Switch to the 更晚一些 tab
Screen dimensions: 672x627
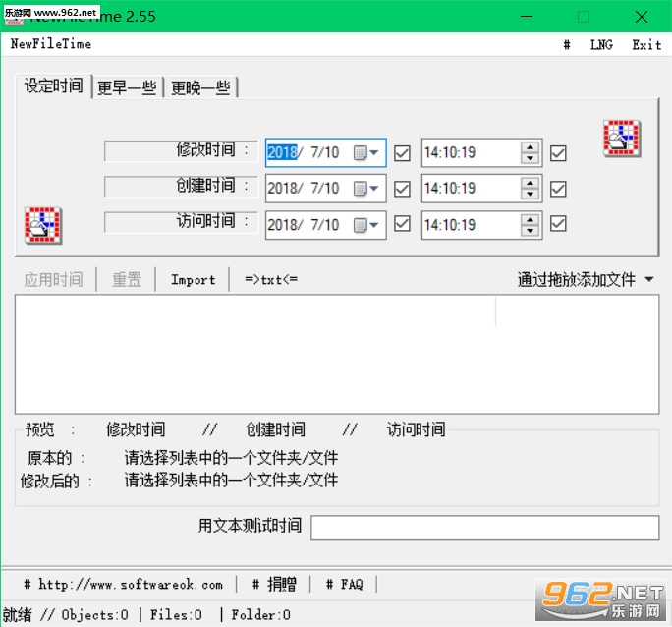click(x=200, y=87)
